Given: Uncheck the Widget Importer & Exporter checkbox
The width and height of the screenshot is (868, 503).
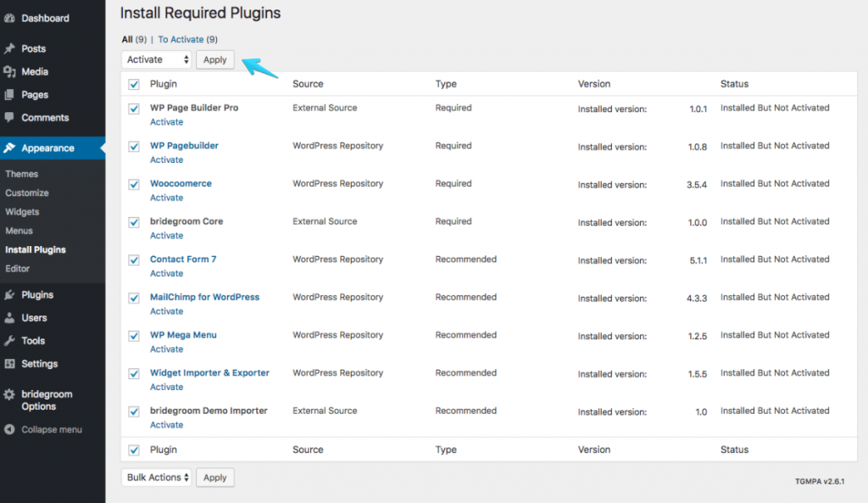Looking at the screenshot, I should (134, 373).
